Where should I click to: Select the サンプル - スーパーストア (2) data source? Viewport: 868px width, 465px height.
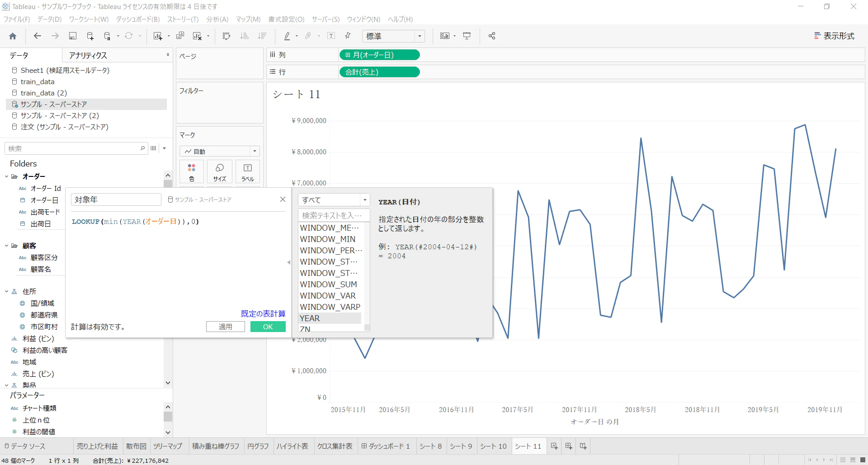pos(60,116)
